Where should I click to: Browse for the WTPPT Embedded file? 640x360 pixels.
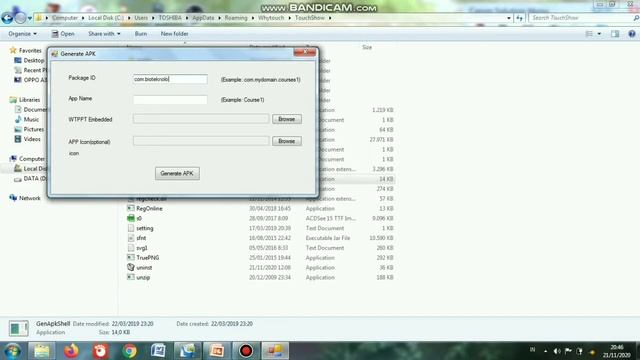tap(287, 119)
